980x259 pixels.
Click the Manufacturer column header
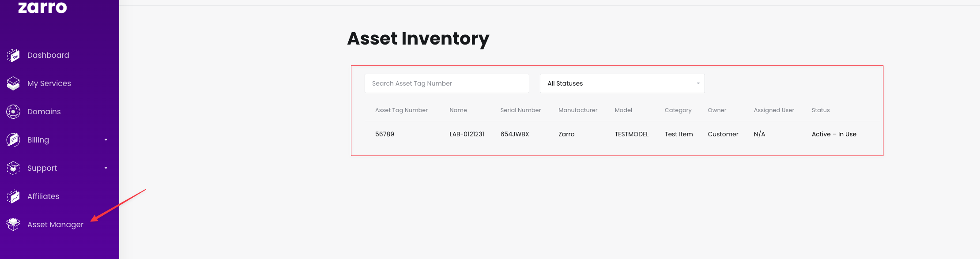pos(578,110)
